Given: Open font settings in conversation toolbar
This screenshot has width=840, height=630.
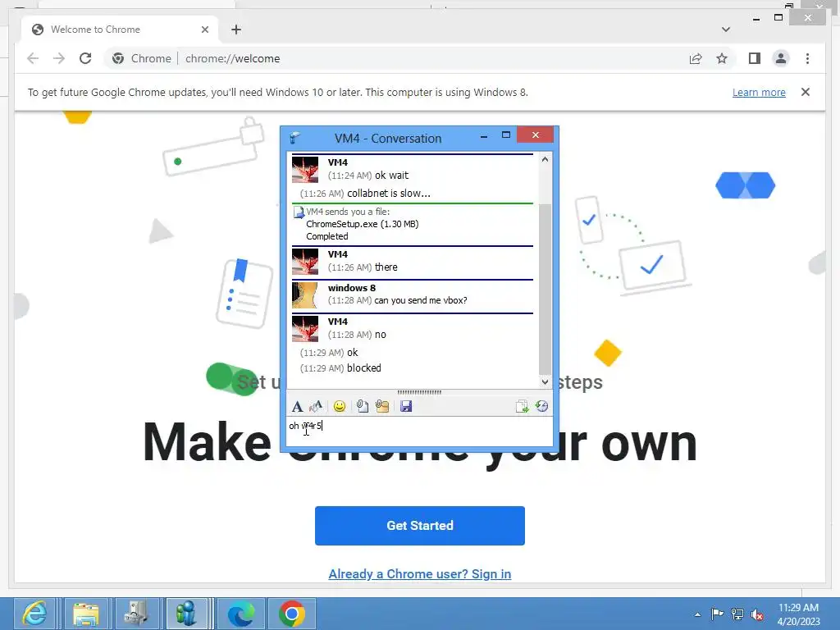Looking at the screenshot, I should [297, 407].
